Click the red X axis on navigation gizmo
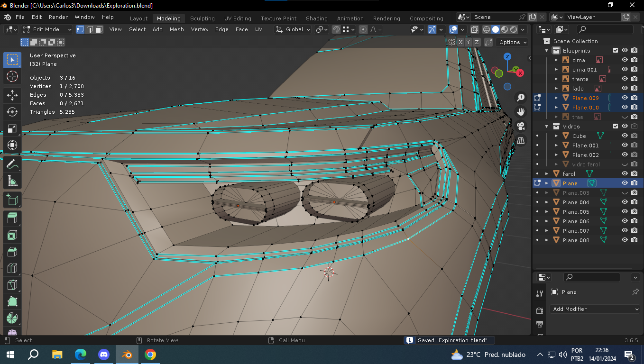Viewport: 644px width, 364px height. 520,73
